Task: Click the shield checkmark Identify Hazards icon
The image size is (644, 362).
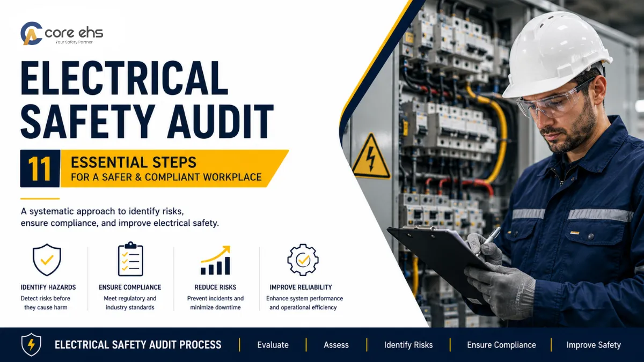Action: click(x=47, y=260)
